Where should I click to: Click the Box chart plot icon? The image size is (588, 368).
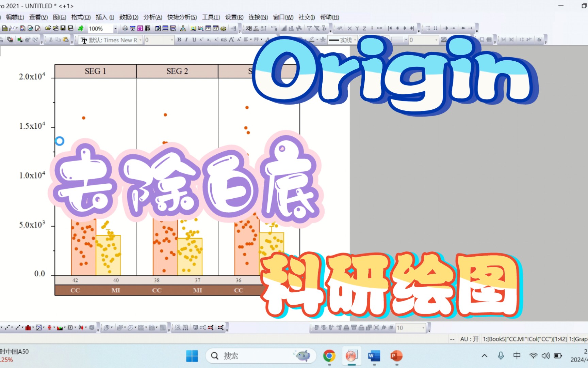(x=49, y=327)
